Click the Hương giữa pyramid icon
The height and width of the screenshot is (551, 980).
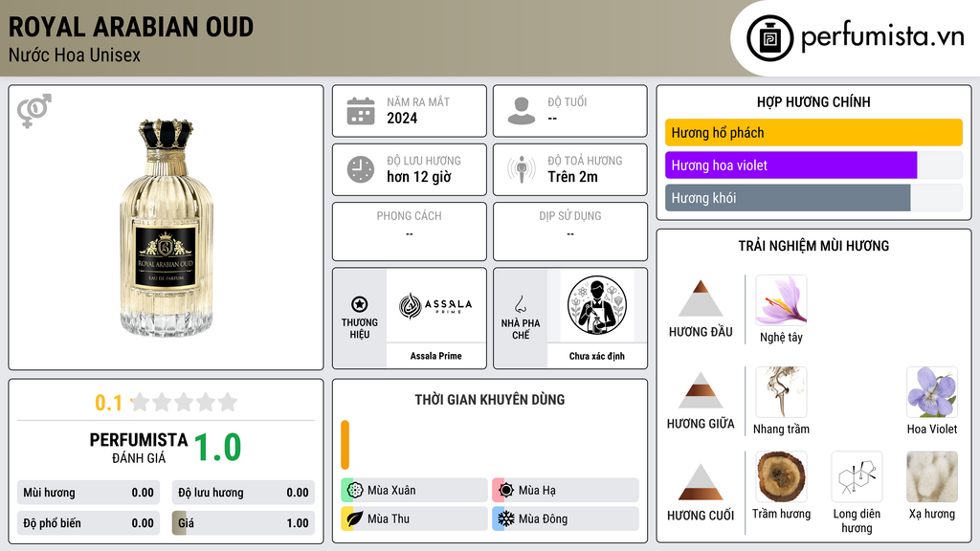pyautogui.click(x=701, y=390)
